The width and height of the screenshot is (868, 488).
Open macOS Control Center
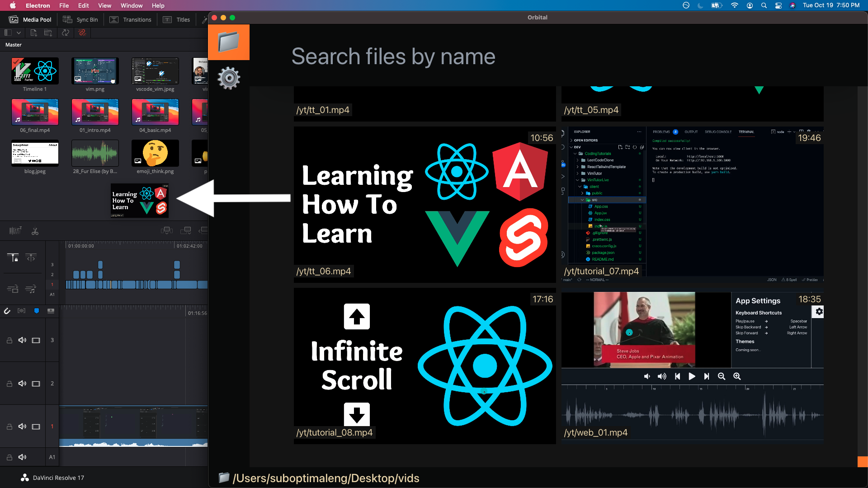778,5
